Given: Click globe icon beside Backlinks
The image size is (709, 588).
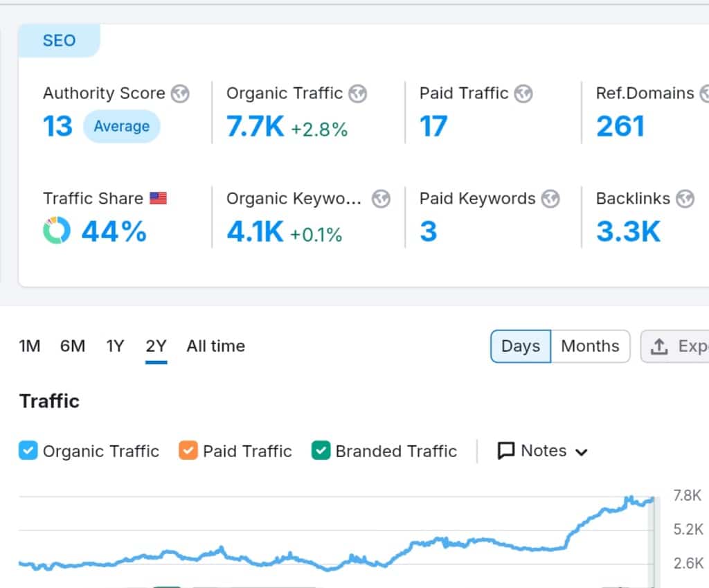Looking at the screenshot, I should 685,199.
